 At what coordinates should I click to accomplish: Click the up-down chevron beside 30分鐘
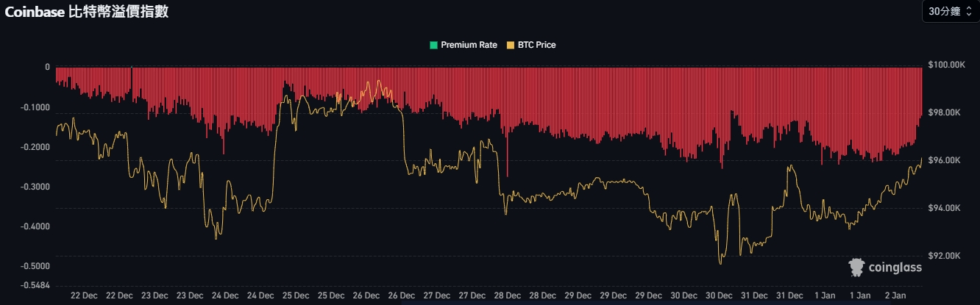pos(967,12)
